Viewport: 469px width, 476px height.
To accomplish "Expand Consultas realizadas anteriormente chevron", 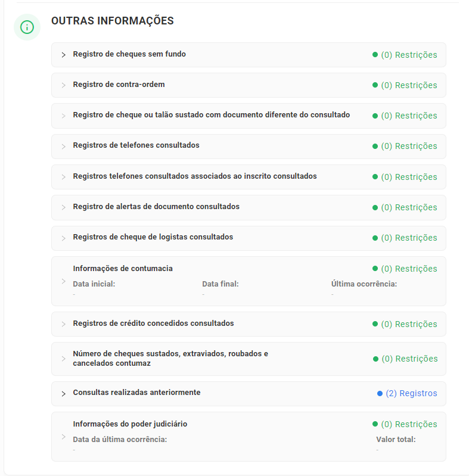I will pyautogui.click(x=64, y=394).
